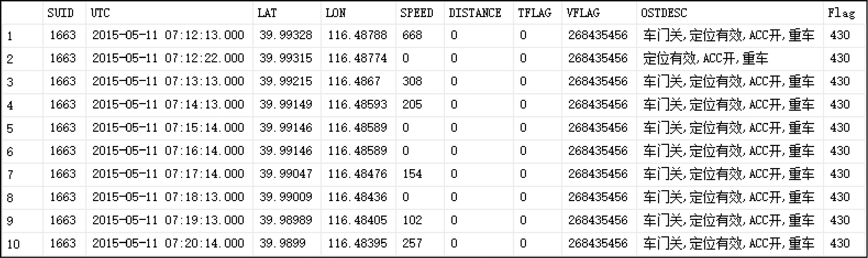Viewport: 868px width, 258px height.
Task: Select row number 10 header
Action: tap(22, 244)
